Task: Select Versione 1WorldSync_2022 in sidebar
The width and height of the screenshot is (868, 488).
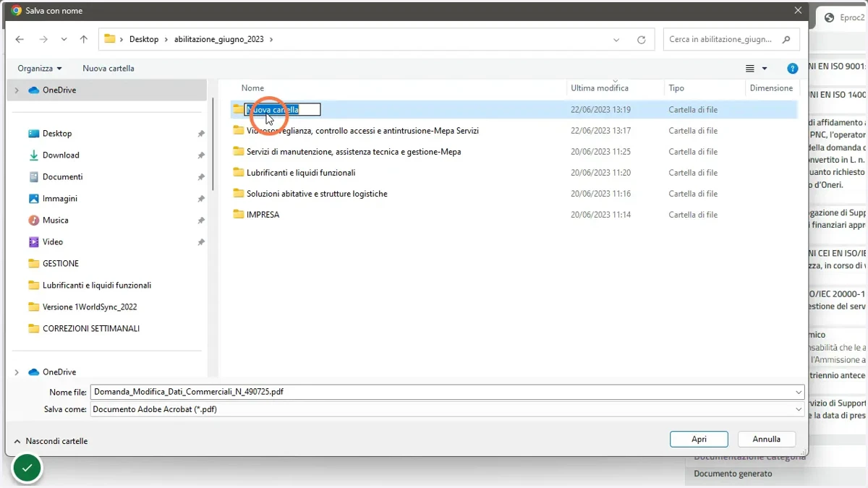Action: coord(90,307)
